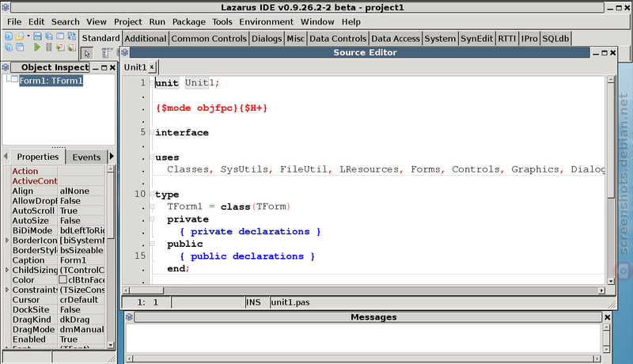Click the View Forms icon
The image size is (633, 364).
click(19, 47)
